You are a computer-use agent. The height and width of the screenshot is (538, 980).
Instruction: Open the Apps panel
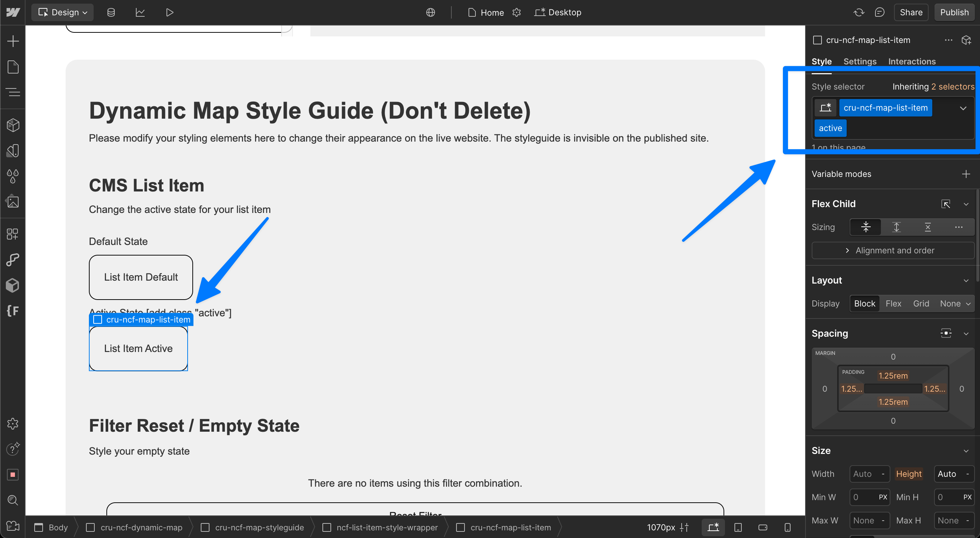[13, 234]
